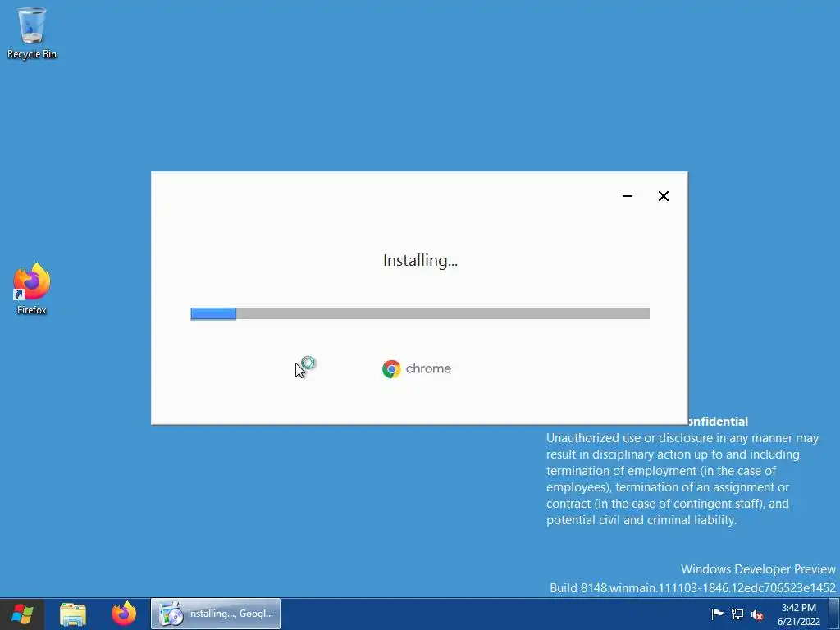Open the Windows Start button
Viewport: 840px width, 630px height.
point(22,614)
